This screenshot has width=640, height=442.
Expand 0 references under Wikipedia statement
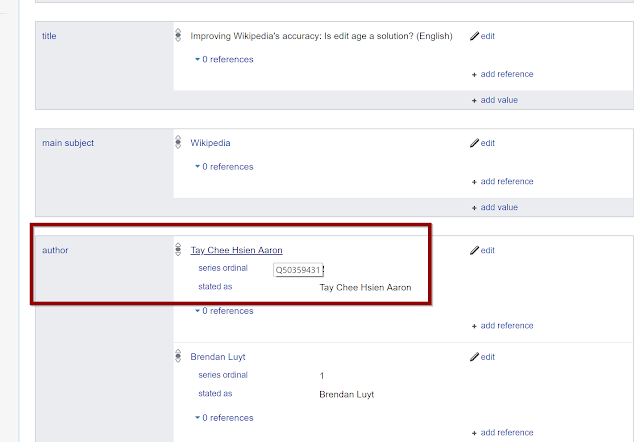point(224,167)
